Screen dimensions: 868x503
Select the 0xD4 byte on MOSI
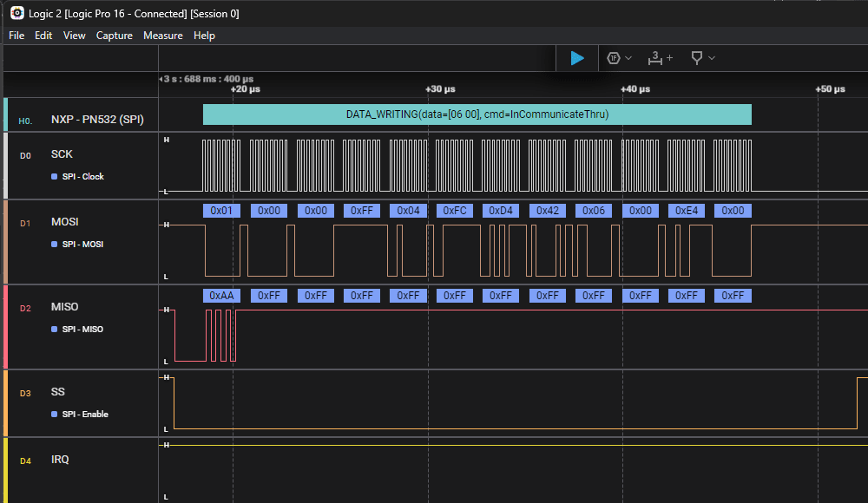[500, 211]
